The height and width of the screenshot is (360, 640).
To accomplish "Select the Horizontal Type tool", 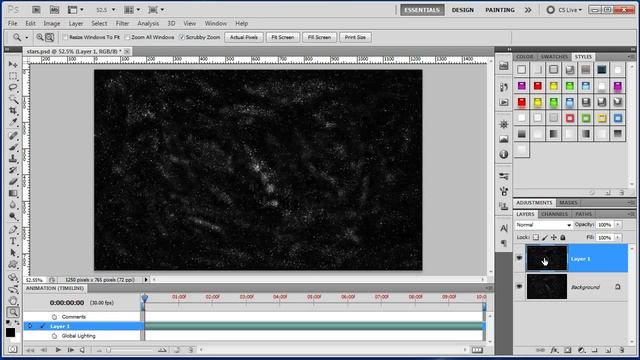I will click(x=13, y=241).
